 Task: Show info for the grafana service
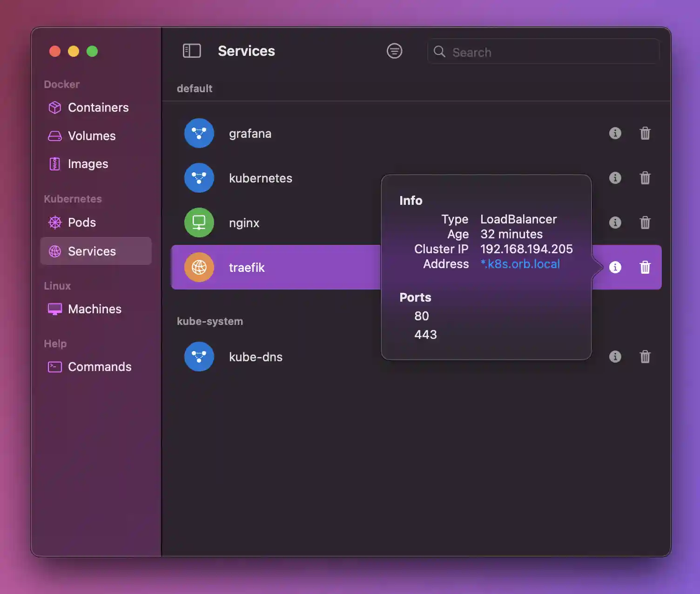click(x=615, y=133)
